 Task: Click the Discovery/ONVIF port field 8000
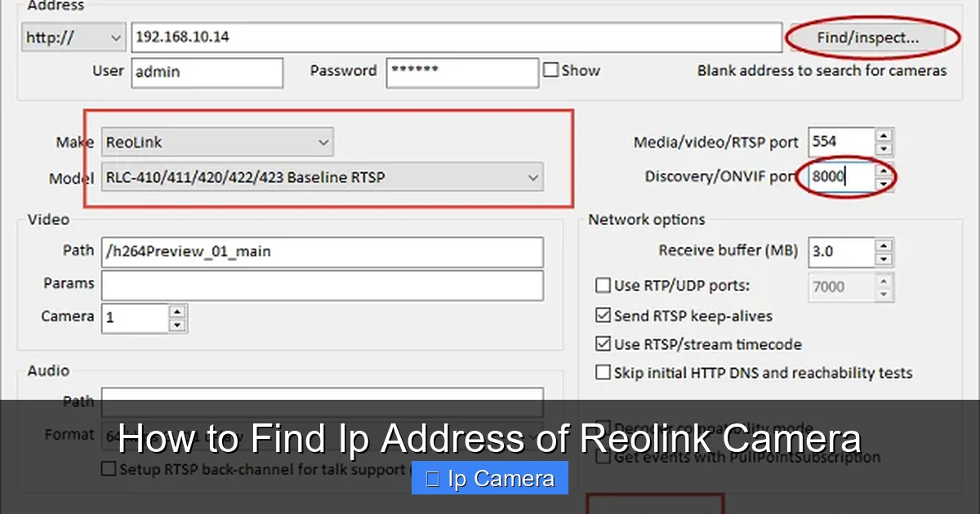point(840,176)
